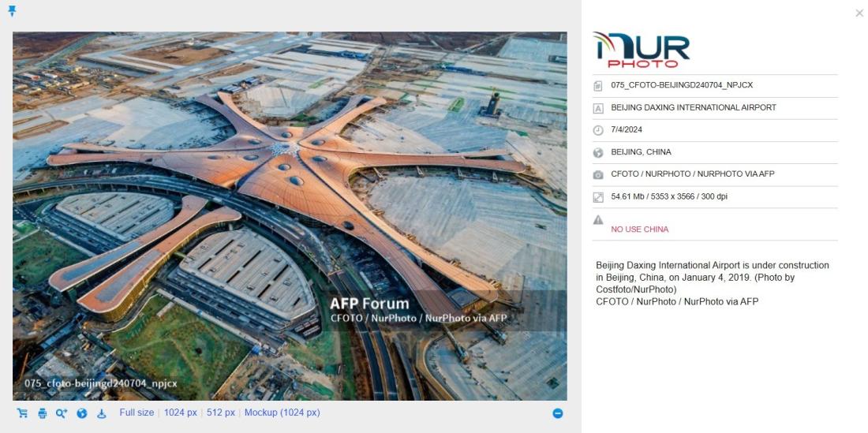Click the NO USE CHINA restriction text

point(639,230)
